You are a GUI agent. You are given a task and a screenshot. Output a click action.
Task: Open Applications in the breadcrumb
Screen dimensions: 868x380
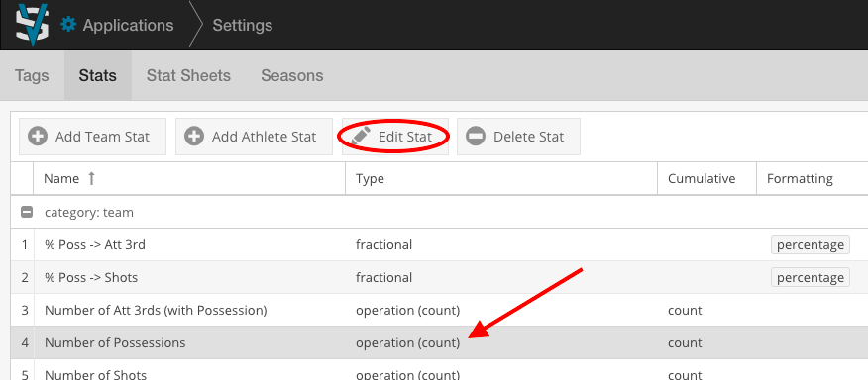pos(129,25)
